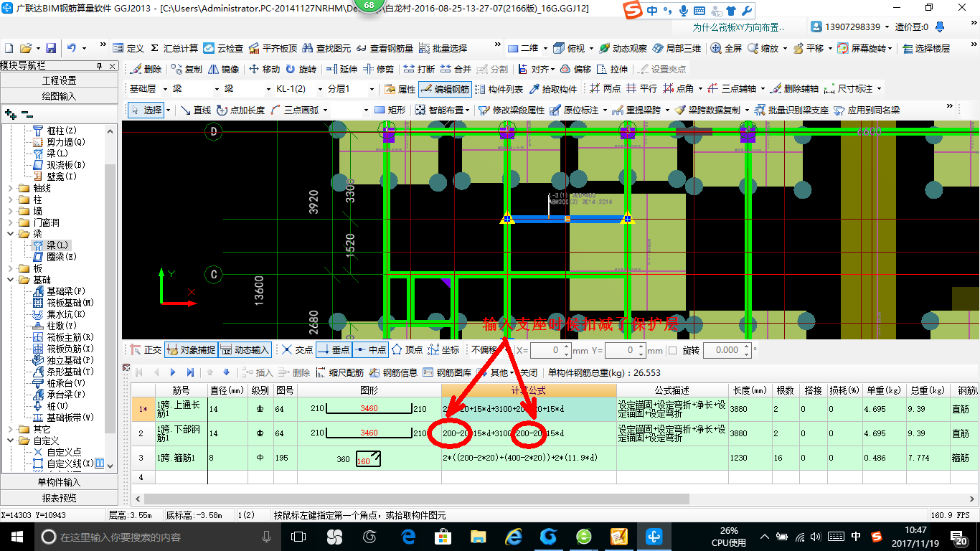Select 直线 line drawing tool
The image size is (980, 551).
[x=196, y=110]
